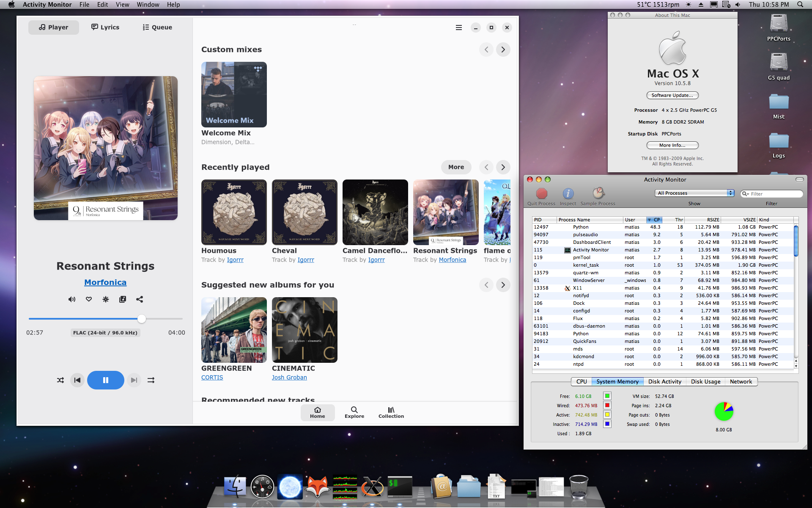Image resolution: width=812 pixels, height=508 pixels.
Task: Open the Josh Groban artist link
Action: (289, 378)
